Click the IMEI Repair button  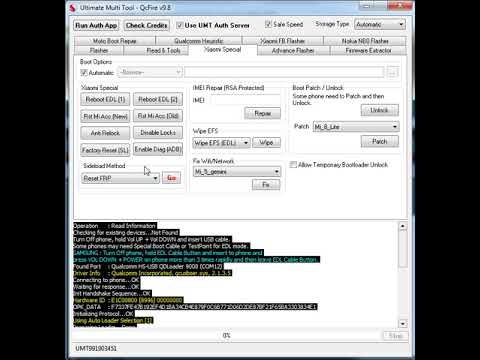263,113
